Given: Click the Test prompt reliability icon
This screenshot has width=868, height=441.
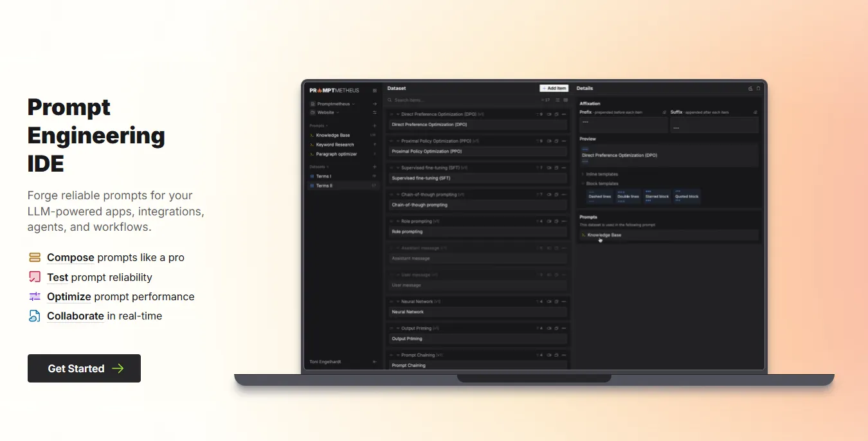Looking at the screenshot, I should click(35, 277).
